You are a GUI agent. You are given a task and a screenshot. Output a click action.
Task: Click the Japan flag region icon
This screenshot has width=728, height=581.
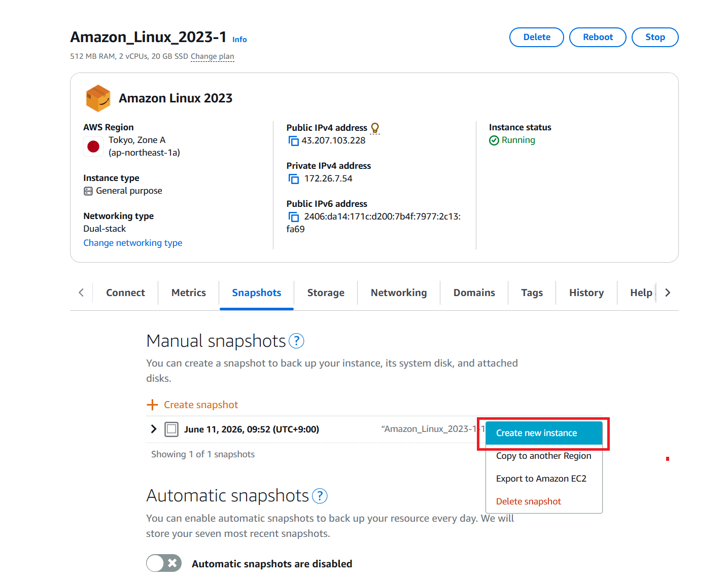pos(93,147)
